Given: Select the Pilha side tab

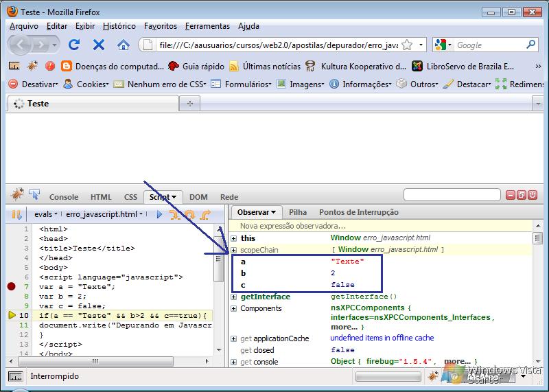Looking at the screenshot, I should click(298, 212).
